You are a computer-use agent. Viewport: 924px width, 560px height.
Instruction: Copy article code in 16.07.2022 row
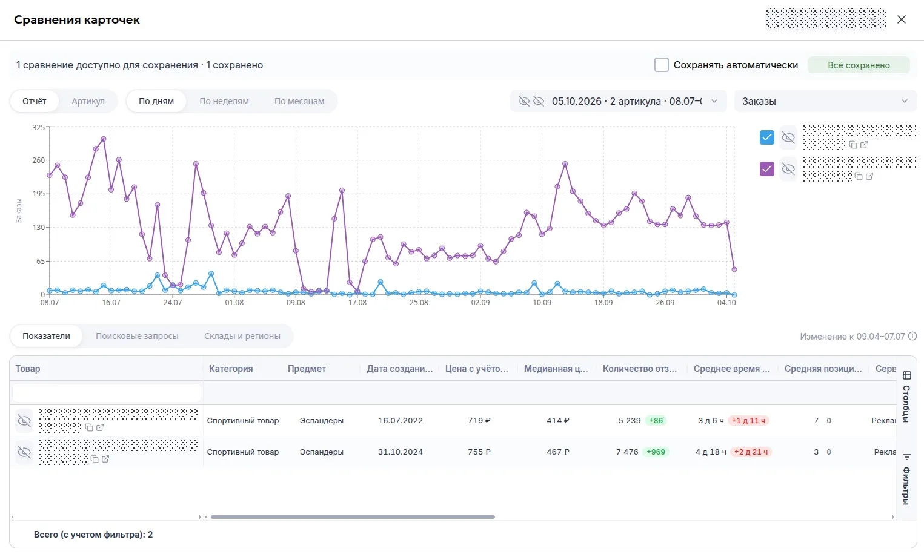89,427
